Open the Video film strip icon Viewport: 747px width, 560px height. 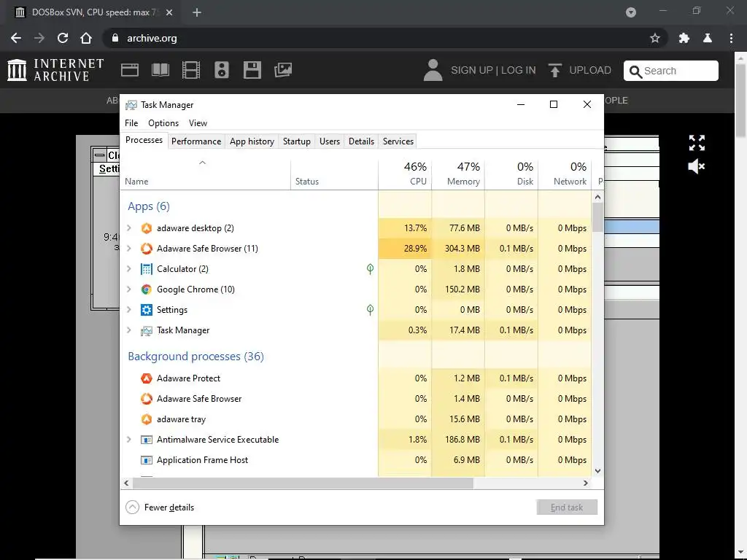click(x=191, y=70)
